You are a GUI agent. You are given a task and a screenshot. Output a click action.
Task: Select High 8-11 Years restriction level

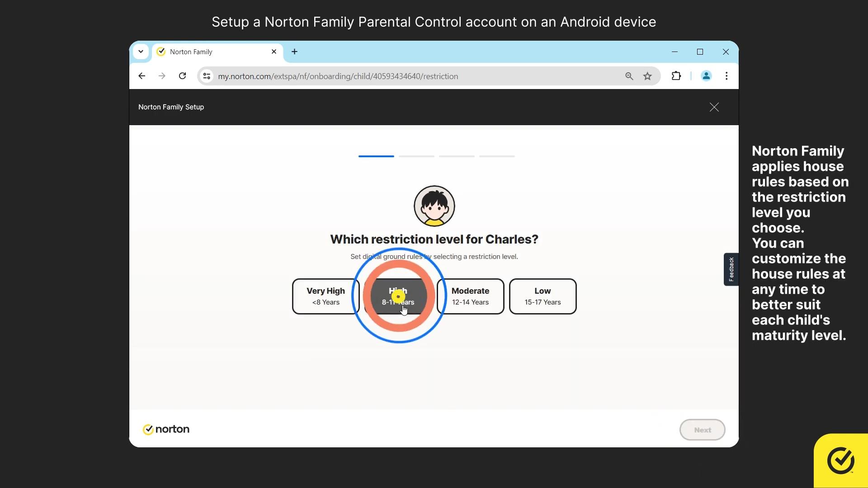(398, 296)
